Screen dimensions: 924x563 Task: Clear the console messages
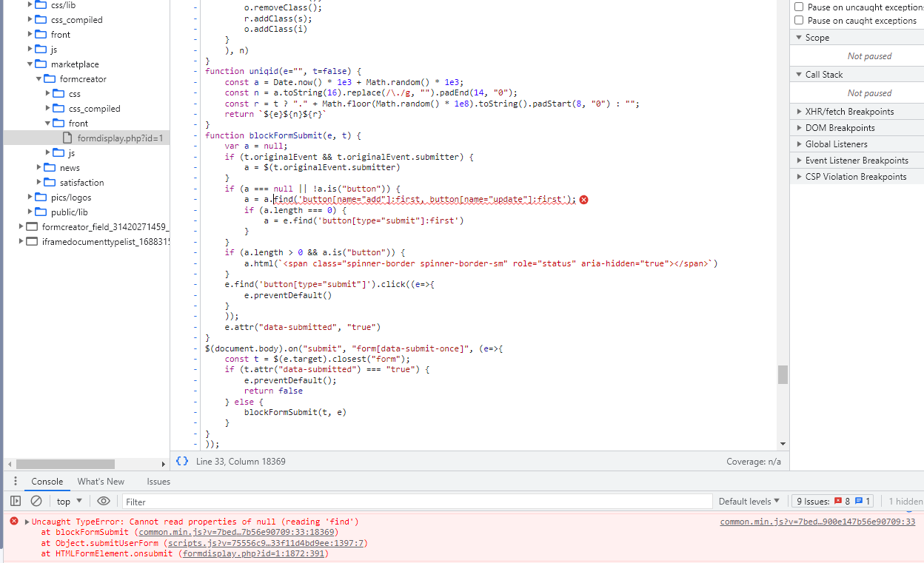coord(36,501)
